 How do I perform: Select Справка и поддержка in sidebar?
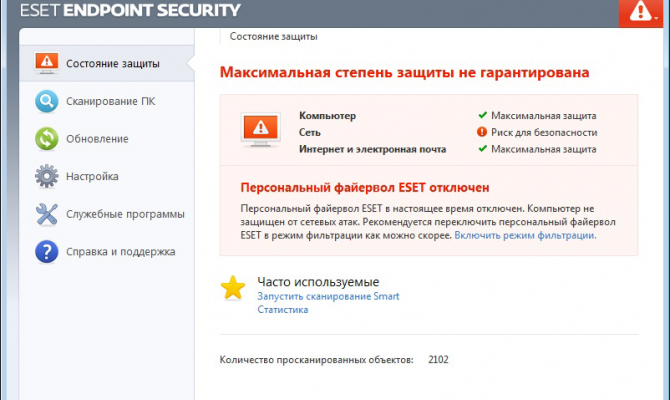coord(121,252)
